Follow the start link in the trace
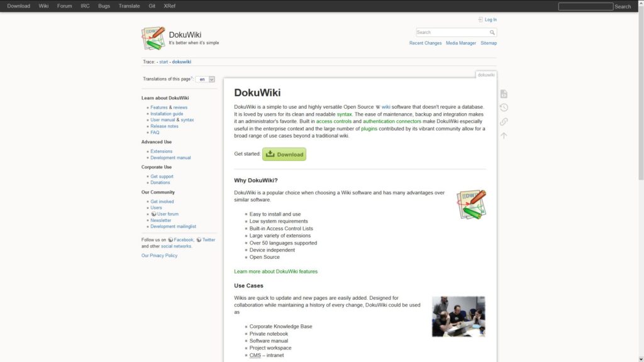Image resolution: width=644 pixels, height=362 pixels. 163,62
